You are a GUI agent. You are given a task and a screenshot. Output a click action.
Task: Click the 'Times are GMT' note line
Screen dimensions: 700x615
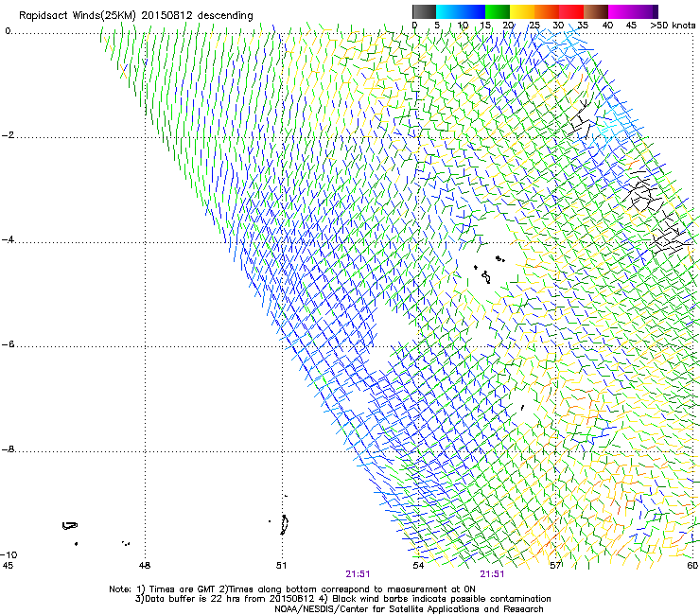pos(292,589)
